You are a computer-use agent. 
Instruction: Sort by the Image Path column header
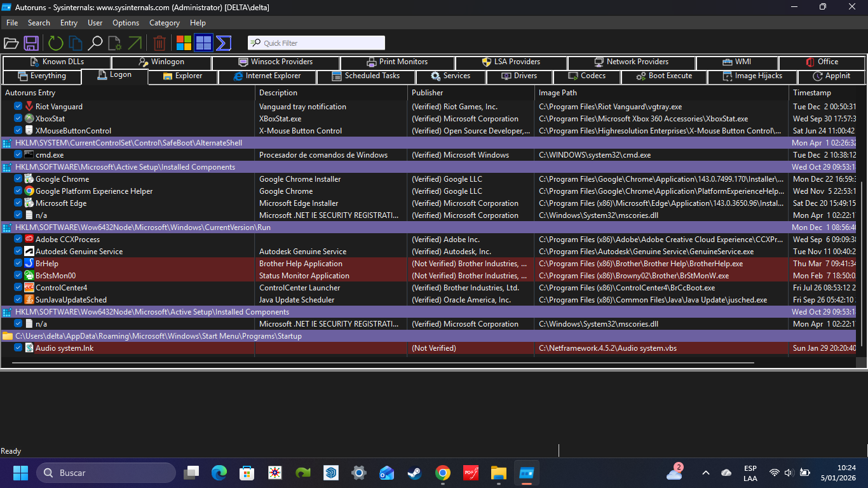[661, 93]
